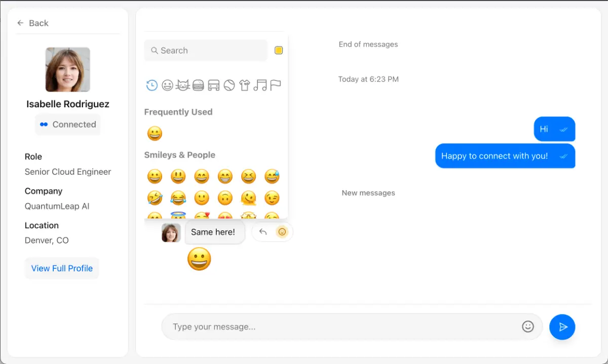Switch to the recent emojis clock tab

(x=151, y=86)
